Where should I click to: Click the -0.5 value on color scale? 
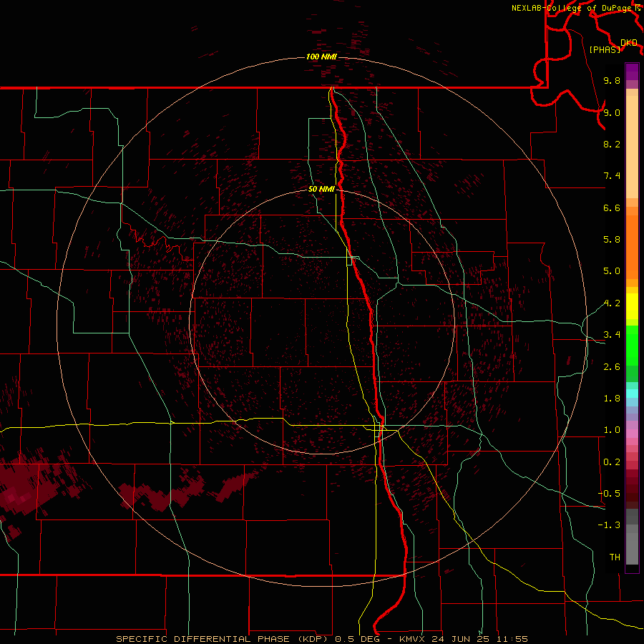(x=609, y=494)
